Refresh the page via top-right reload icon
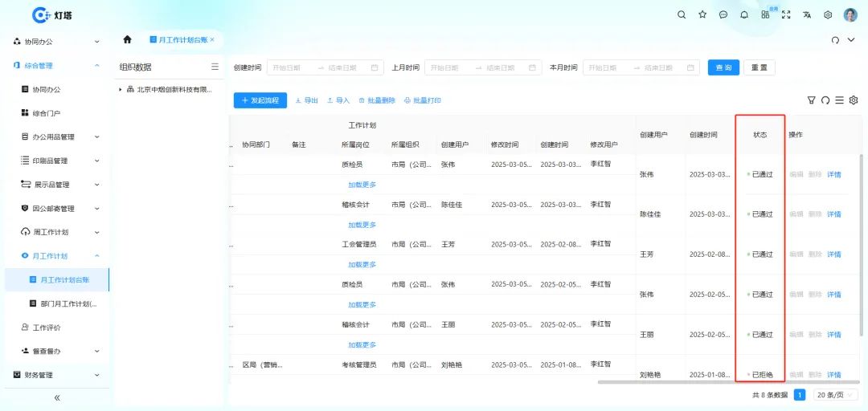The width and height of the screenshot is (868, 411). click(x=835, y=40)
